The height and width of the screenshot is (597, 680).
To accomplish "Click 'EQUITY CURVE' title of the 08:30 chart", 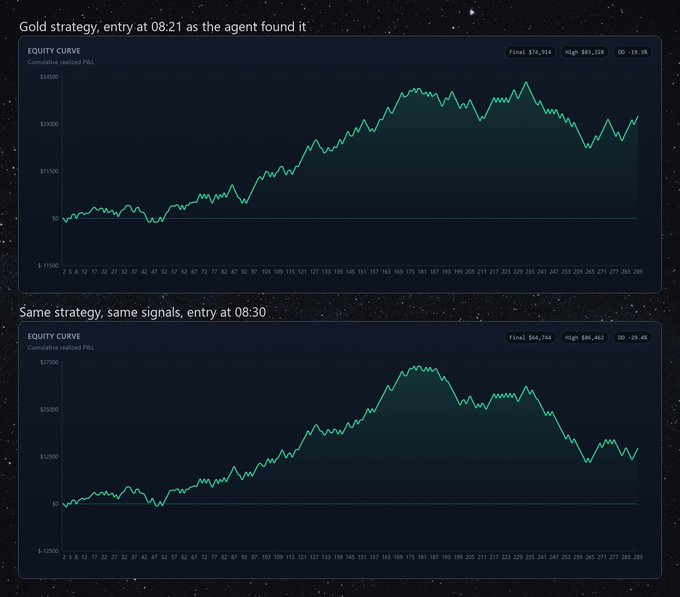I will pos(54,336).
